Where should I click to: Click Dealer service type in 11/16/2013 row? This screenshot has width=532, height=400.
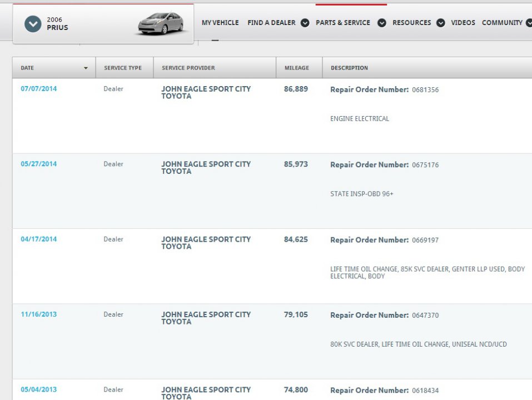113,314
